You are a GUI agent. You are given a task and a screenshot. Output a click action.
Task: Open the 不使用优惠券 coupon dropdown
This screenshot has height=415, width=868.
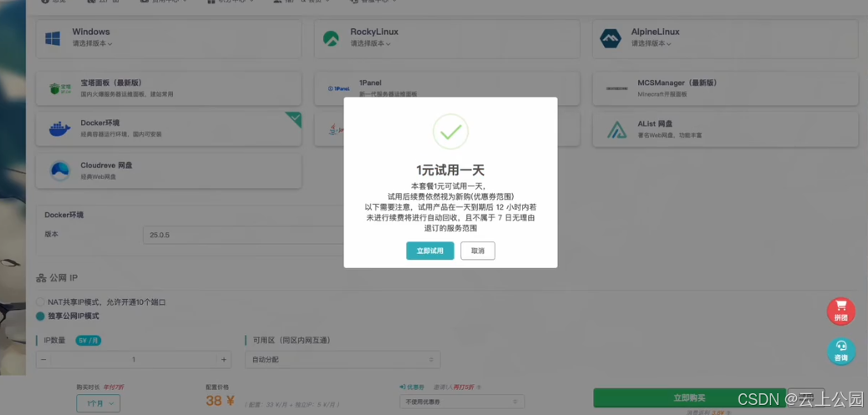pyautogui.click(x=462, y=402)
